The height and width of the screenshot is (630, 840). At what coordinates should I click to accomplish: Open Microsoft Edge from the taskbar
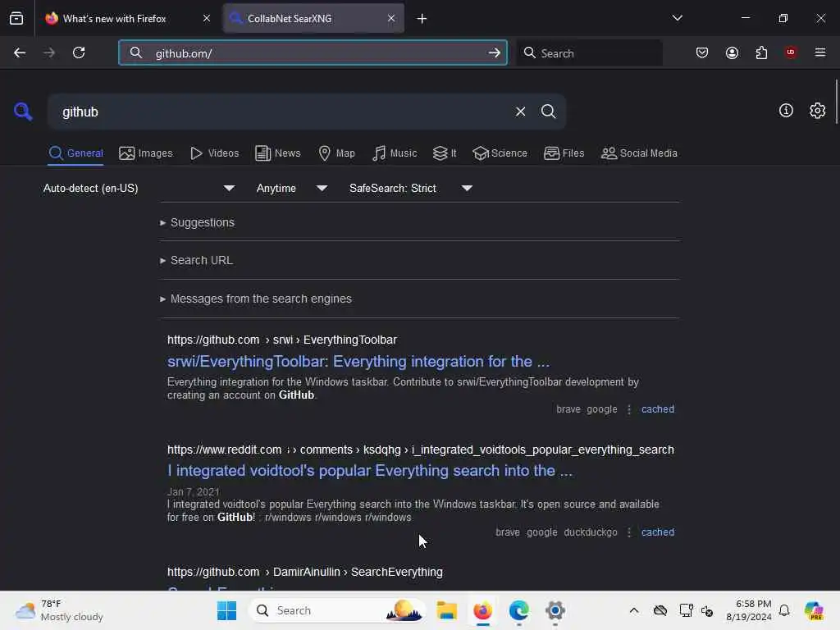pyautogui.click(x=518, y=610)
